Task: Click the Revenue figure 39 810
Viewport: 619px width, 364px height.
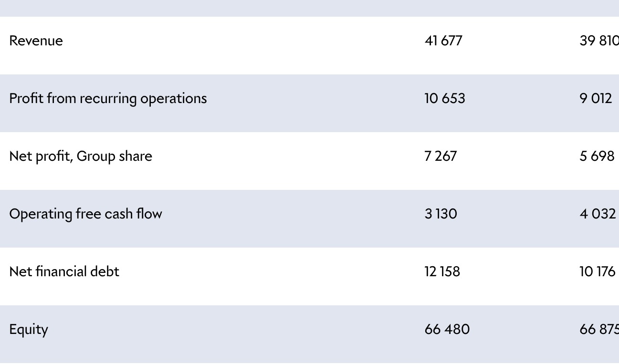Action: [x=599, y=41]
